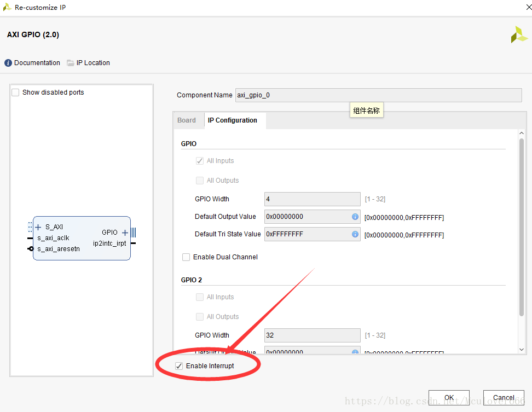Click info icon for Default Tri State Value

[355, 234]
